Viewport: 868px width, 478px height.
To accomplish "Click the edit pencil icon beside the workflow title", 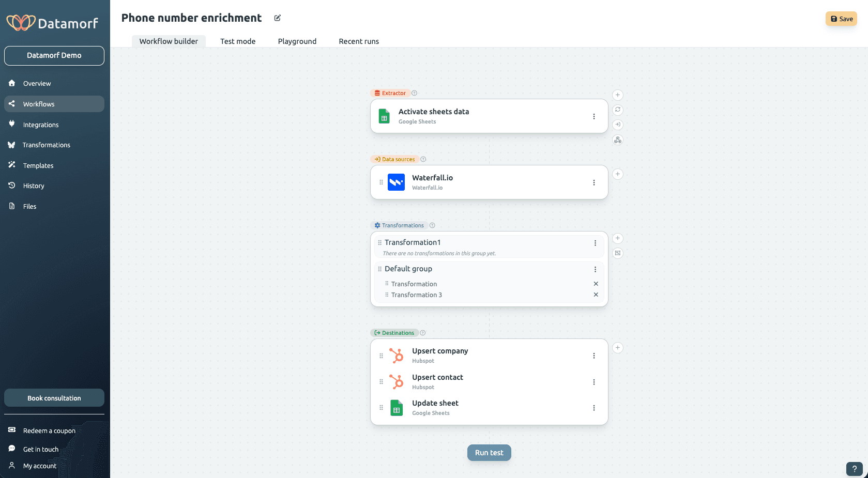I will (278, 18).
